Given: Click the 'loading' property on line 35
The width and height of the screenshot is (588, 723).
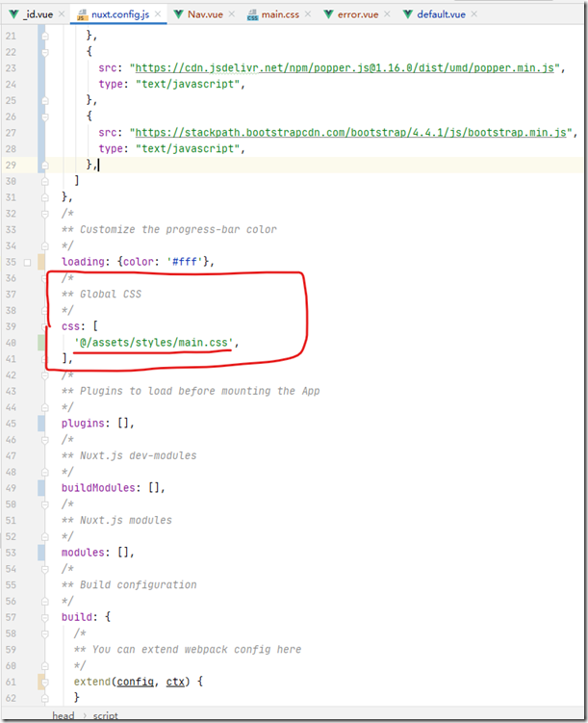Looking at the screenshot, I should pyautogui.click(x=83, y=262).
